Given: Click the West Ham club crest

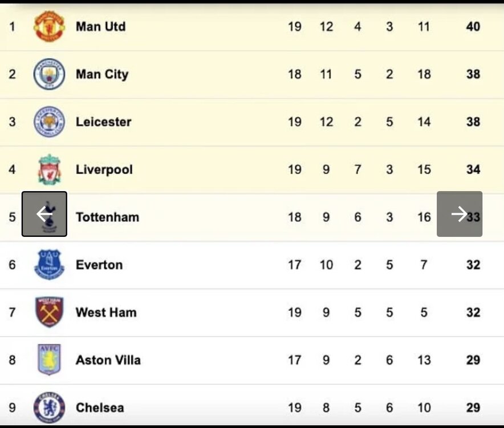Looking at the screenshot, I should [49, 312].
